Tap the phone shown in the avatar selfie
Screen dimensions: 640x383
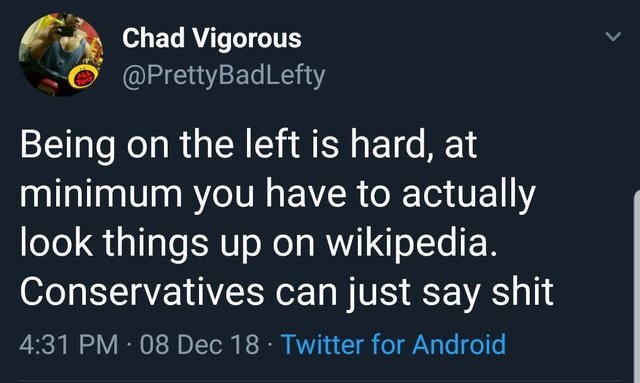coord(64,31)
